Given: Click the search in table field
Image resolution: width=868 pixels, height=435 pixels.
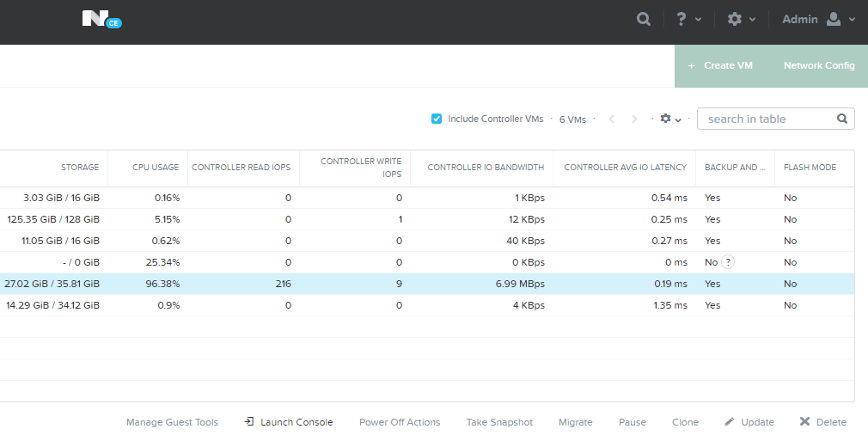Looking at the screenshot, I should coord(767,119).
